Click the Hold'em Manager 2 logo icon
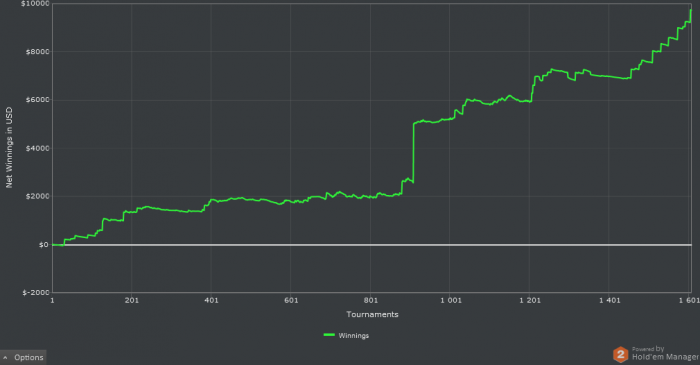 620,355
